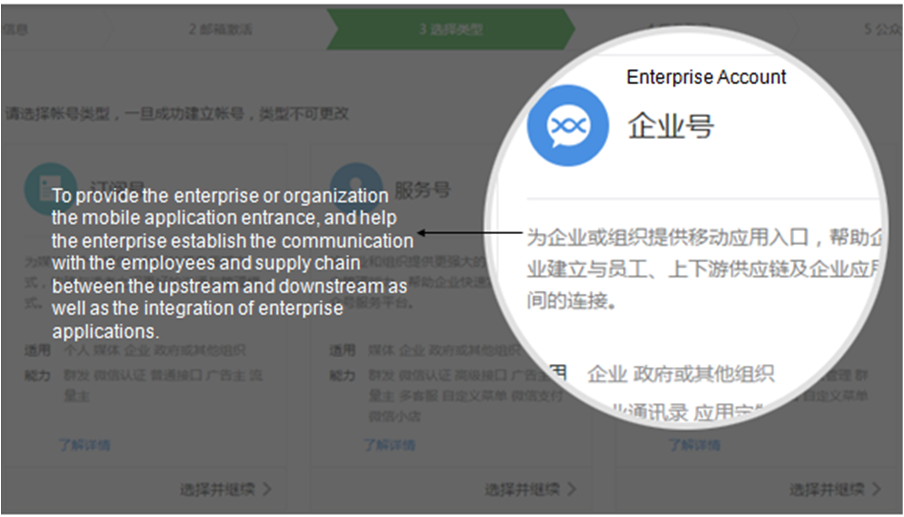Image resolution: width=904 pixels, height=517 pixels.
Task: Click 选择并继续 for the service account
Action: (522, 489)
